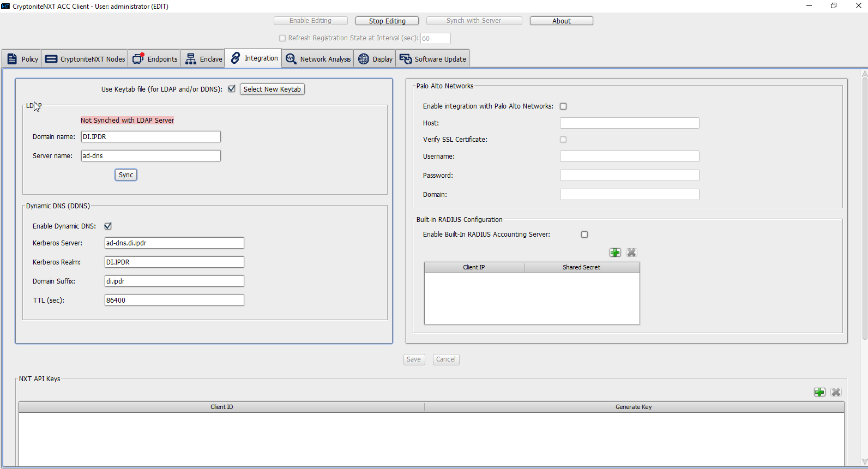Image resolution: width=868 pixels, height=469 pixels.
Task: Switch to Network Analysis tab
Action: [318, 59]
